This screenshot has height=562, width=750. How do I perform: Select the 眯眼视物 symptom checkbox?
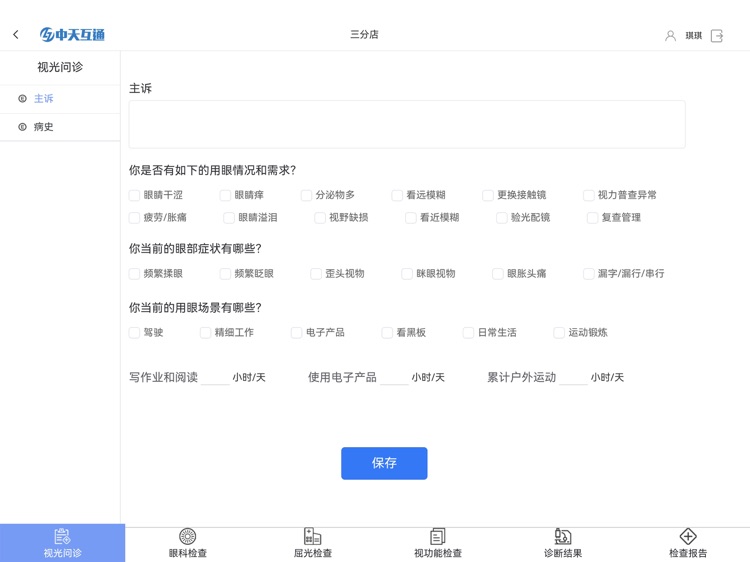pyautogui.click(x=407, y=274)
